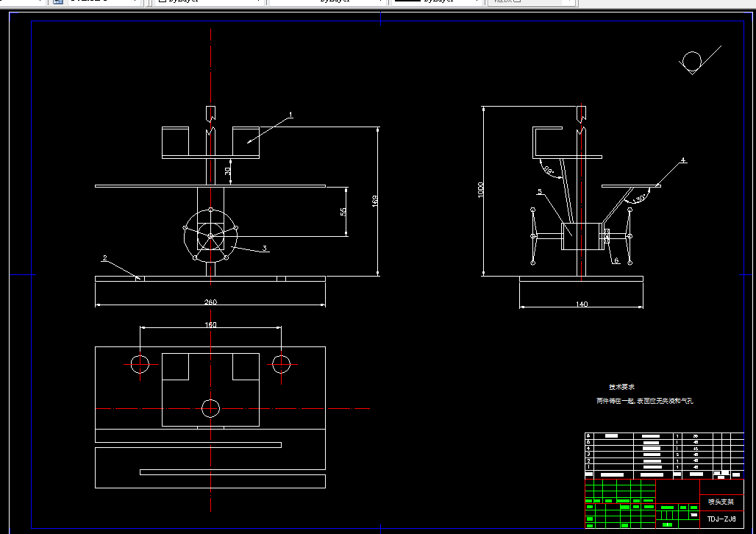Select the 260 base width dimension text
This screenshot has width=756, height=534.
click(x=211, y=302)
